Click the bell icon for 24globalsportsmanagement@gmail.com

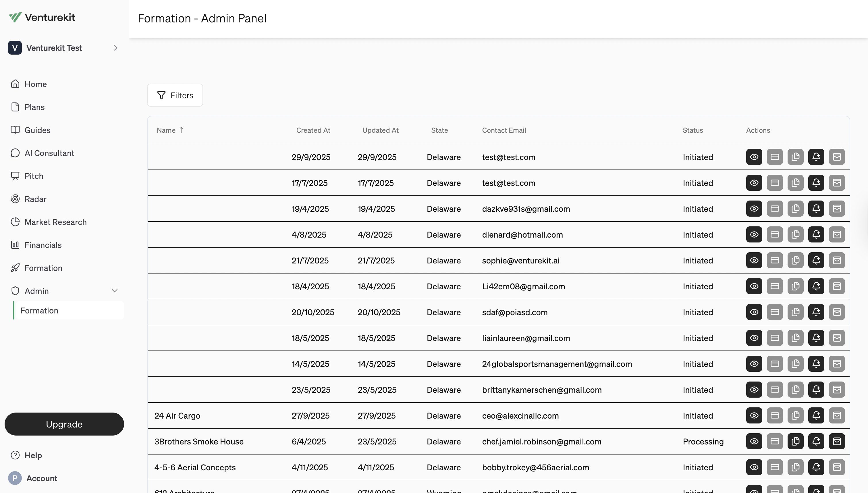coord(816,364)
